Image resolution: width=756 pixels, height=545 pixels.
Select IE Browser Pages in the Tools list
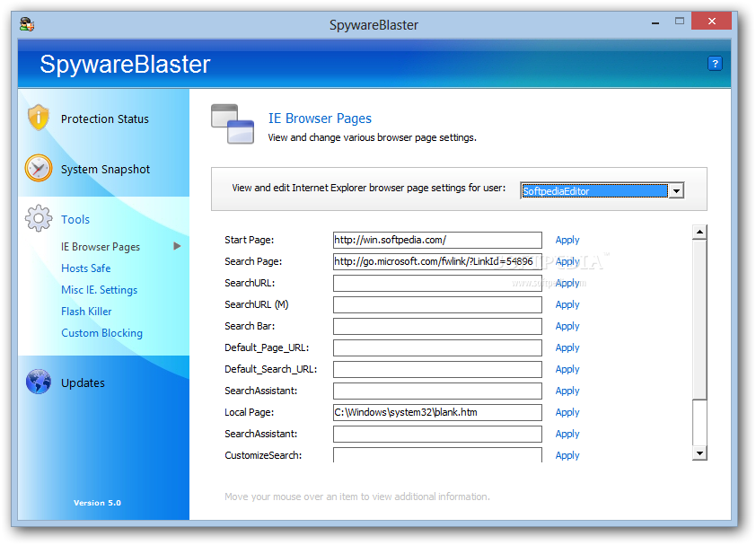101,247
